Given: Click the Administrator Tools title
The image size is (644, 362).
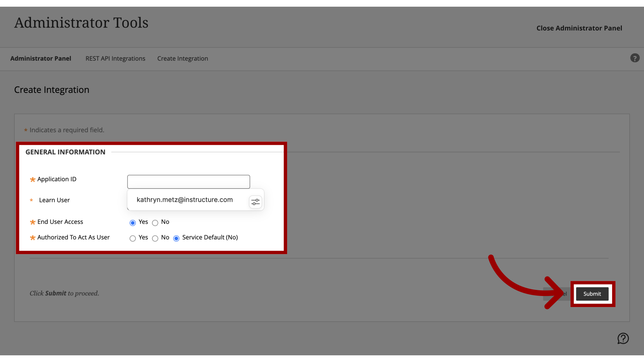Looking at the screenshot, I should click(81, 23).
